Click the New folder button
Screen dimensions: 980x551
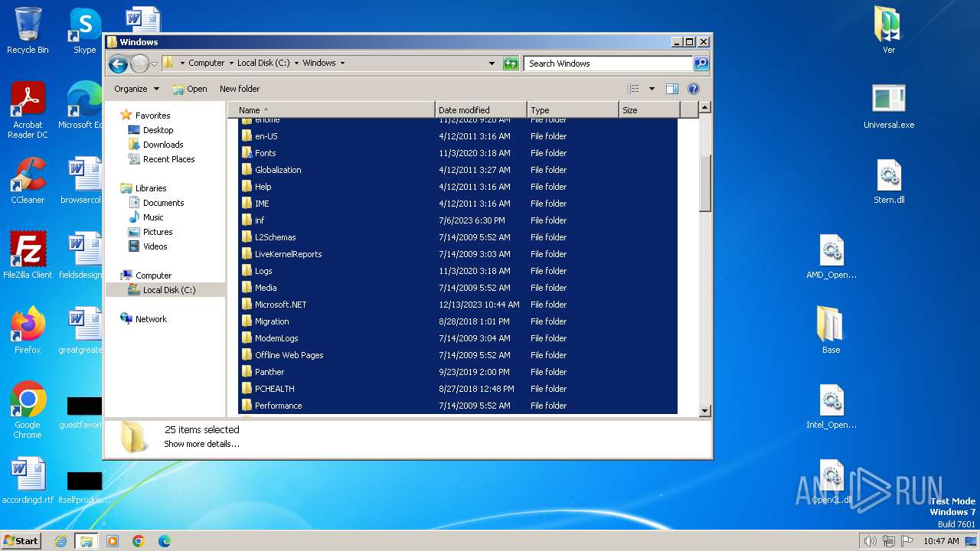240,89
